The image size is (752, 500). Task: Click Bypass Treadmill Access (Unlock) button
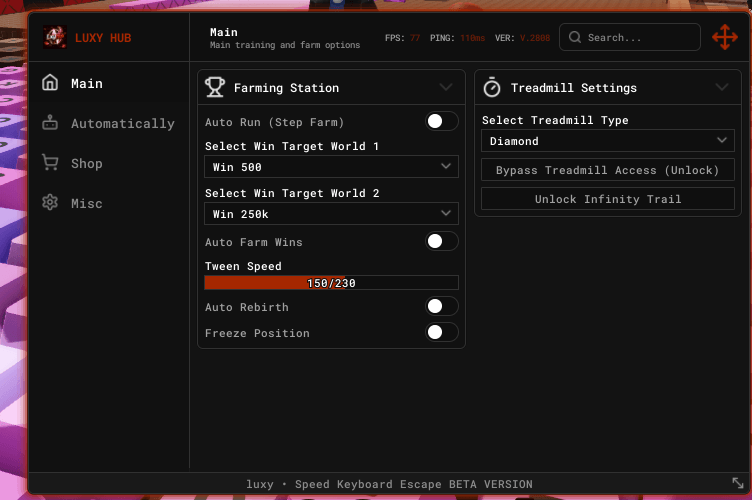coord(608,170)
